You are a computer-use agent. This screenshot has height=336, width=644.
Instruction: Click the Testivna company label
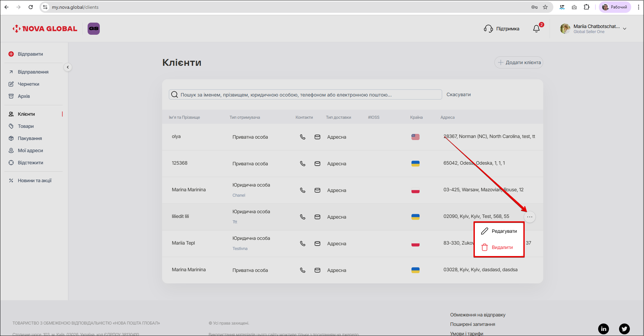(240, 249)
